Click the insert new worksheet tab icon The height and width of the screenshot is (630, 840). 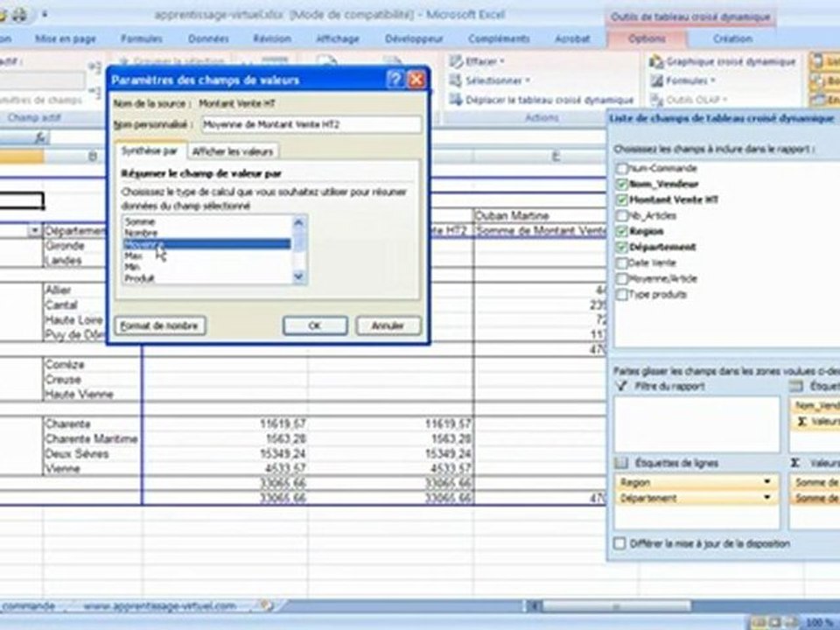point(265,605)
